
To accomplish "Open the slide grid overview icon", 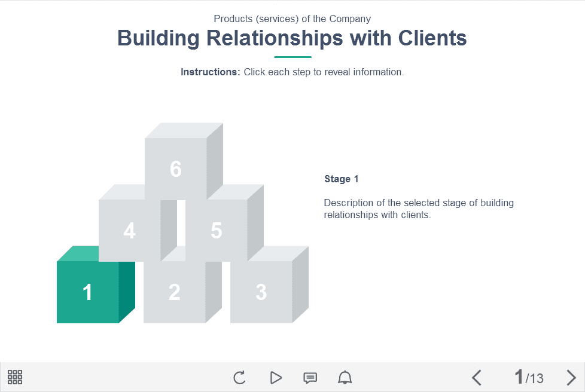I will pos(15,377).
